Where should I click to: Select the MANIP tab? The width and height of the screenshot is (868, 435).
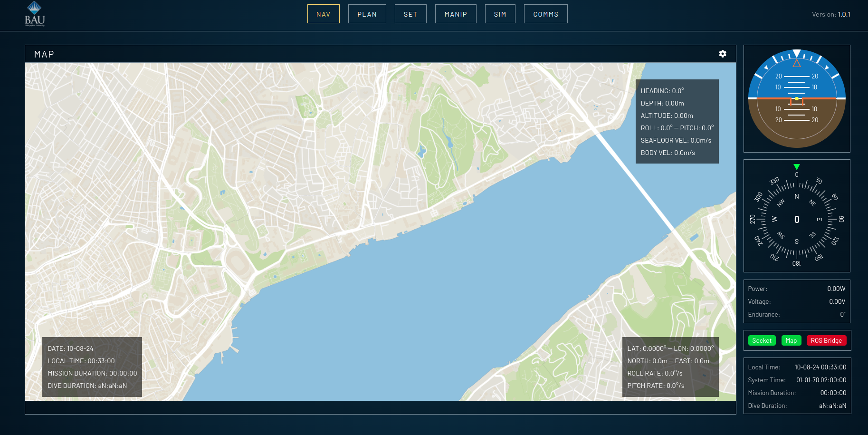[456, 14]
